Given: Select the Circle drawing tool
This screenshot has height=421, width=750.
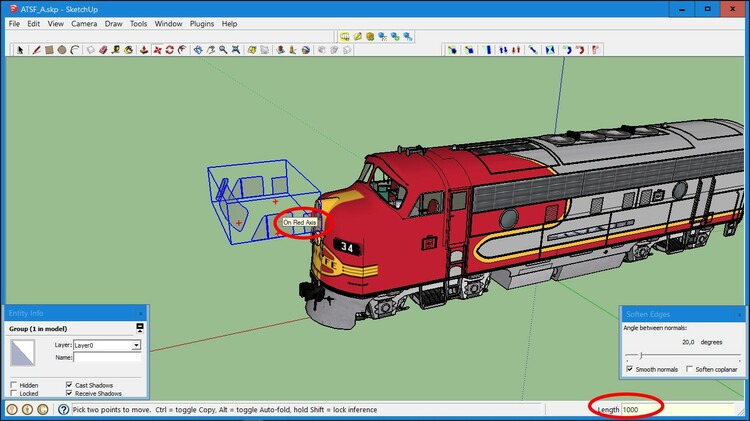Looking at the screenshot, I should pos(62,48).
